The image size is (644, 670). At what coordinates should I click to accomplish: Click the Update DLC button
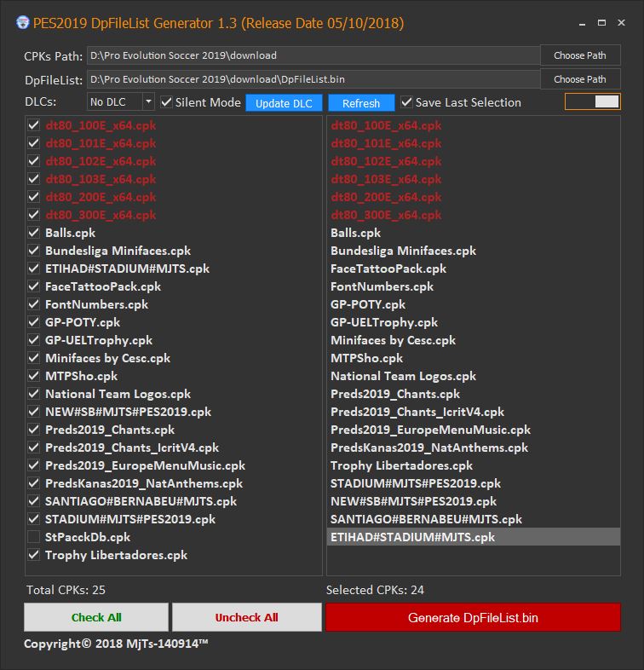[x=284, y=103]
